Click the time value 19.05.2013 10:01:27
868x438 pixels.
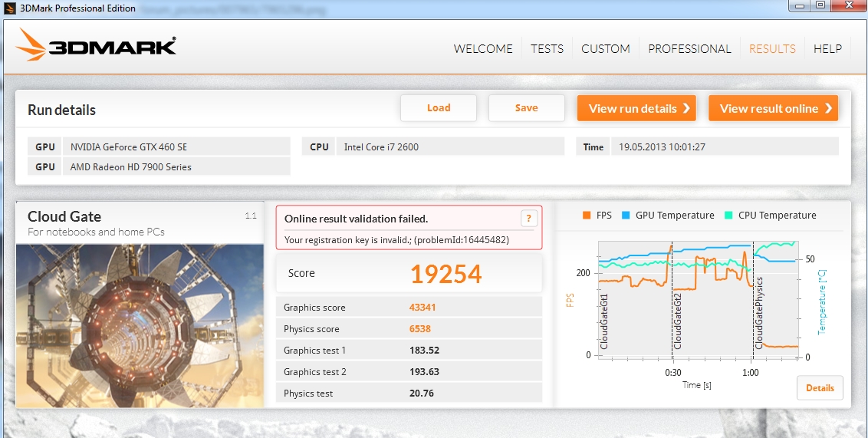point(662,147)
